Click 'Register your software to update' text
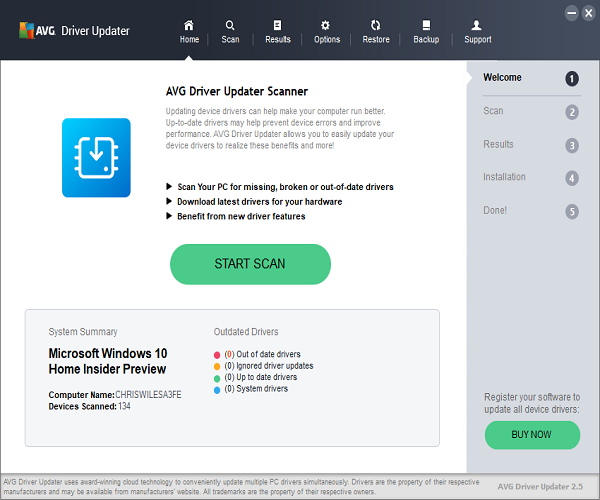Screen dimensions: 600x500 (x=532, y=403)
